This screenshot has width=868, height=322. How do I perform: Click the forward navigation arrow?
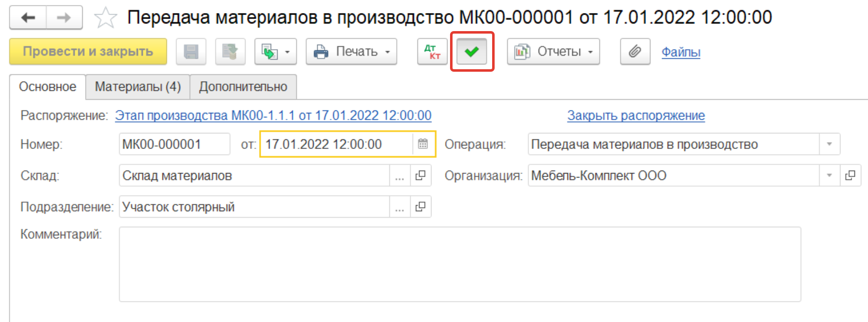(64, 18)
